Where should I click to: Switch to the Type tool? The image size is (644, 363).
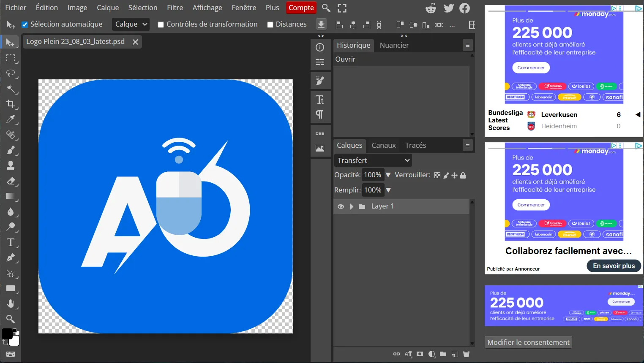[11, 242]
